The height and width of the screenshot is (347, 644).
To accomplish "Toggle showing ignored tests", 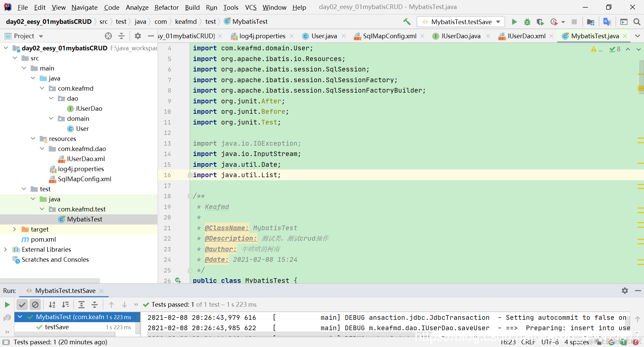I will pyautogui.click(x=35, y=305).
